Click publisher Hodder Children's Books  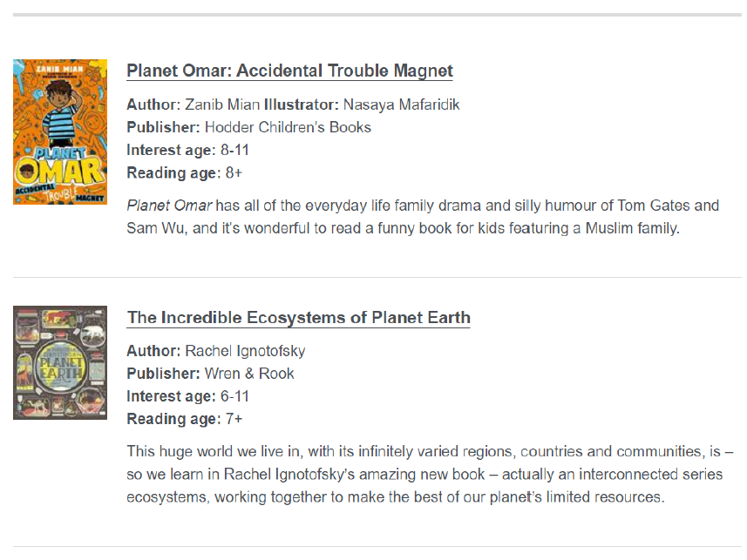[x=288, y=127]
